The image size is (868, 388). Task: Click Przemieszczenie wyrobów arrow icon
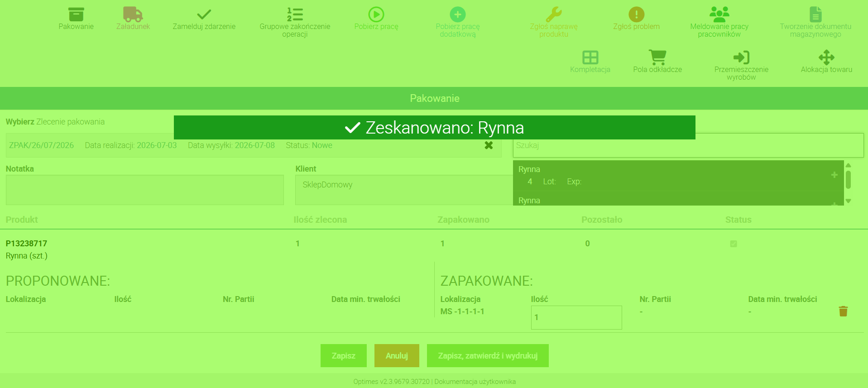(x=741, y=57)
